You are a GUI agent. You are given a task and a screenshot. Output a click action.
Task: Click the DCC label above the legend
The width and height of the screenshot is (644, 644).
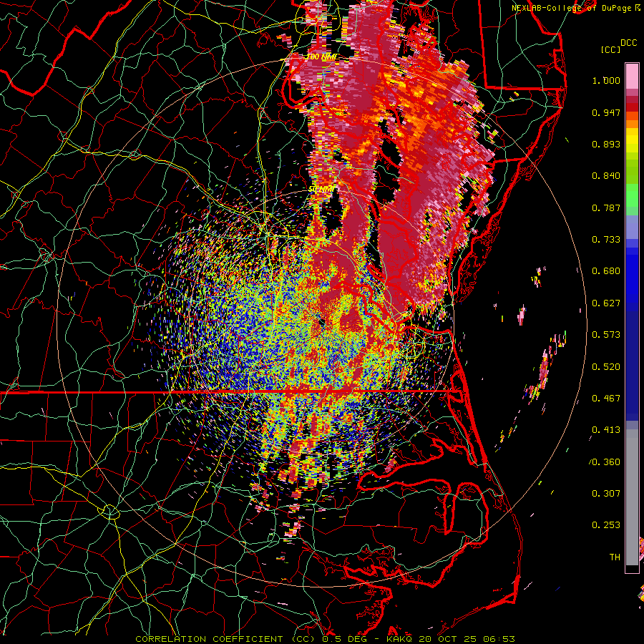(628, 42)
